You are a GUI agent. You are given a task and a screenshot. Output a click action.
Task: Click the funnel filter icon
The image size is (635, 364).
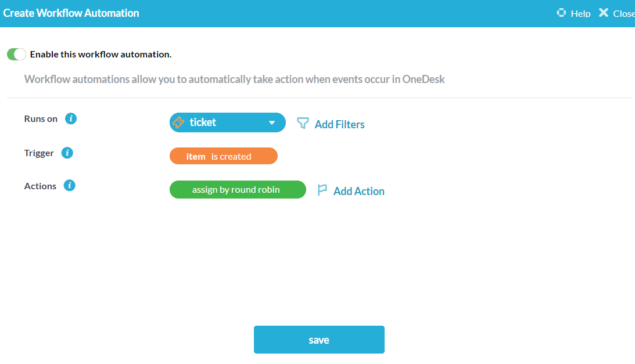pyautogui.click(x=303, y=123)
